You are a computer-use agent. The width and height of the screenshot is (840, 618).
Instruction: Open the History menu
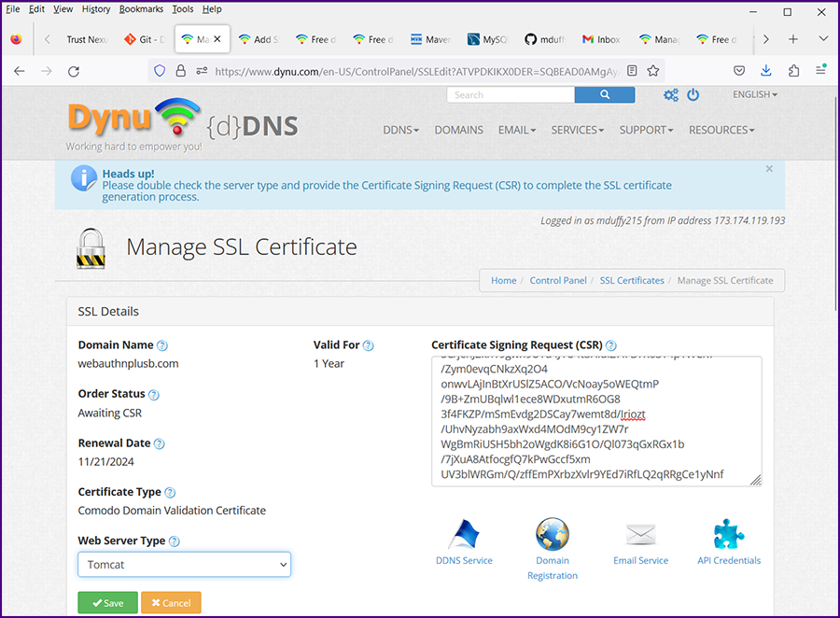[96, 9]
